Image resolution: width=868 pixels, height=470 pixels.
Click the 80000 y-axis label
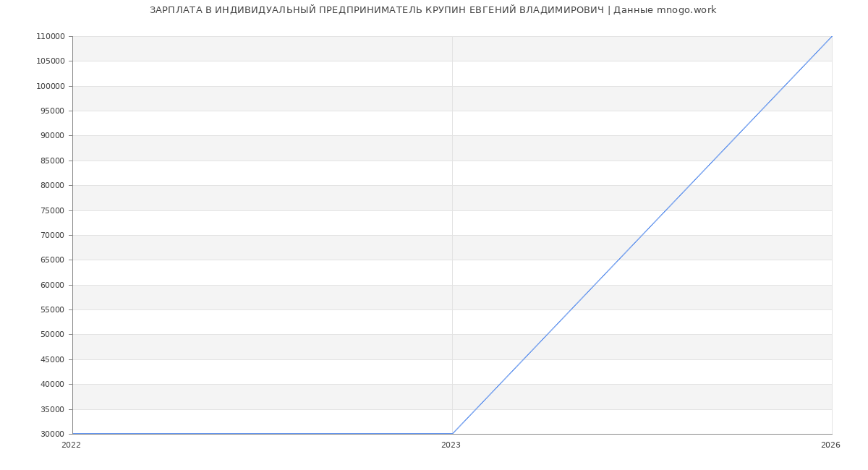(x=52, y=186)
